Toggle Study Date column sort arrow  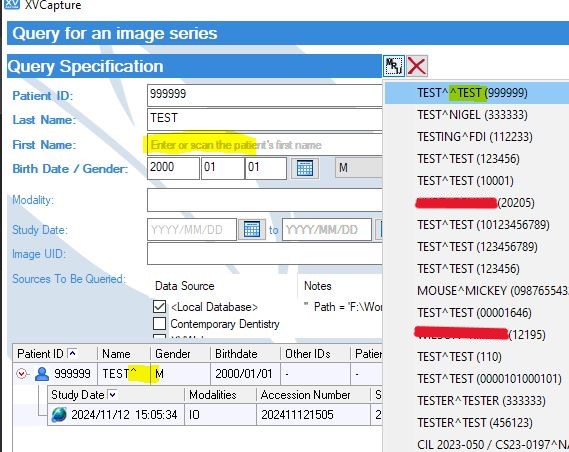pos(112,395)
